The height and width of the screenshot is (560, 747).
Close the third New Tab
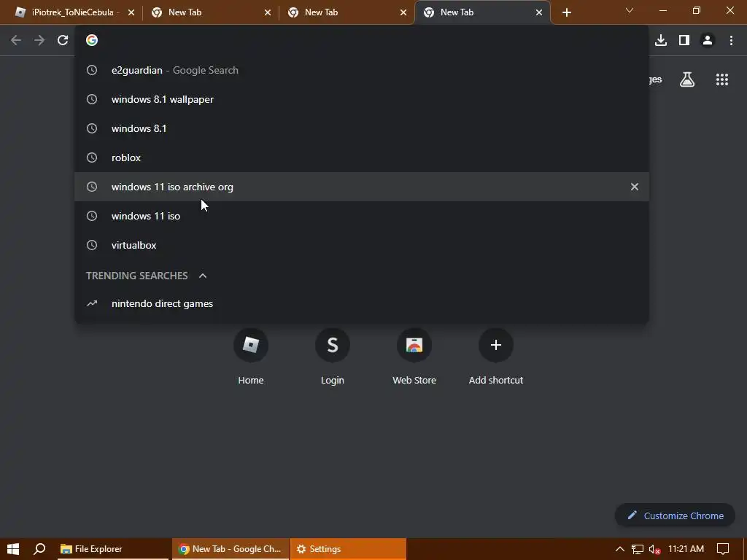point(403,12)
